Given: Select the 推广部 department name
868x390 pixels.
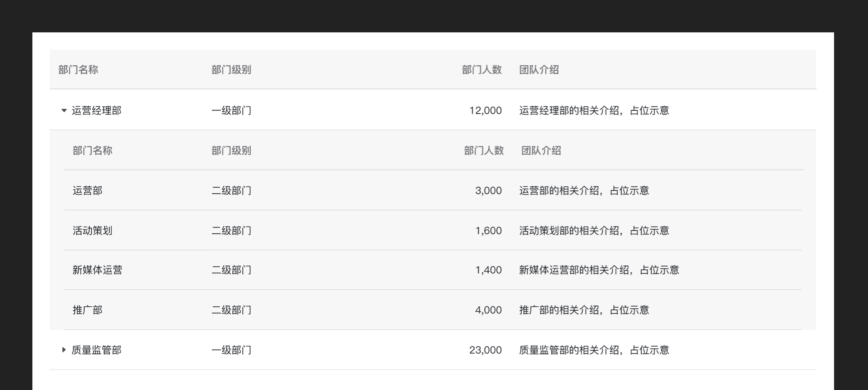Looking at the screenshot, I should click(x=87, y=310).
